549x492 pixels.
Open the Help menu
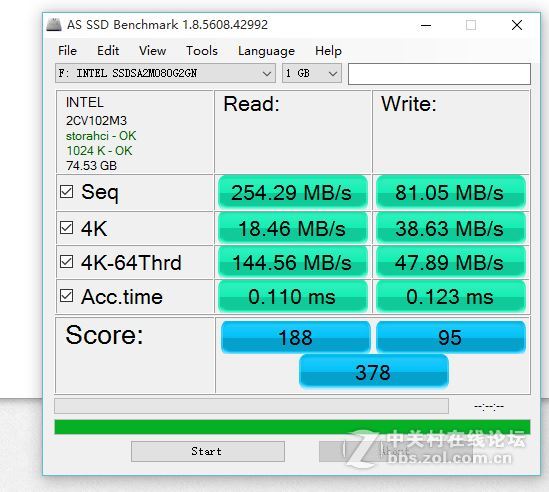[x=328, y=51]
